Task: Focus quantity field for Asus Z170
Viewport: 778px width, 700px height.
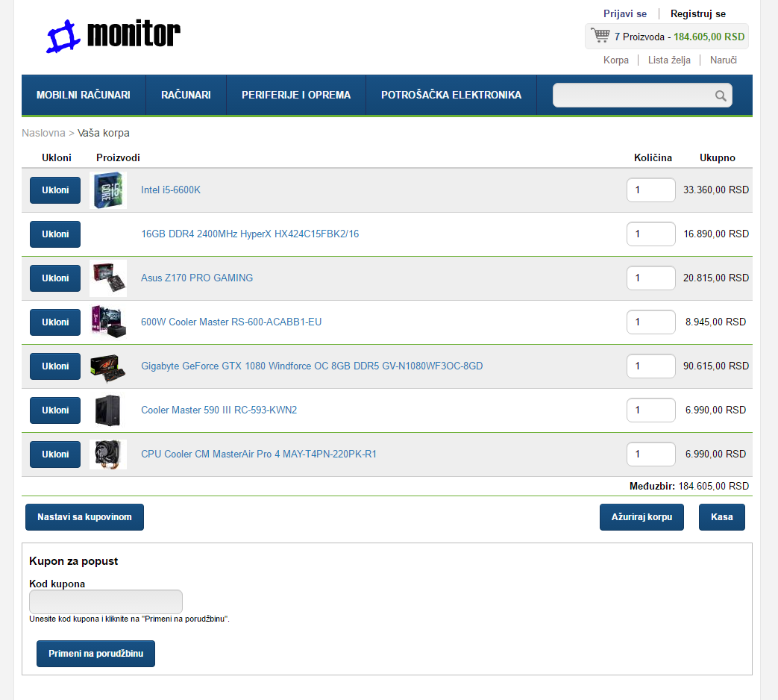Action: [651, 278]
